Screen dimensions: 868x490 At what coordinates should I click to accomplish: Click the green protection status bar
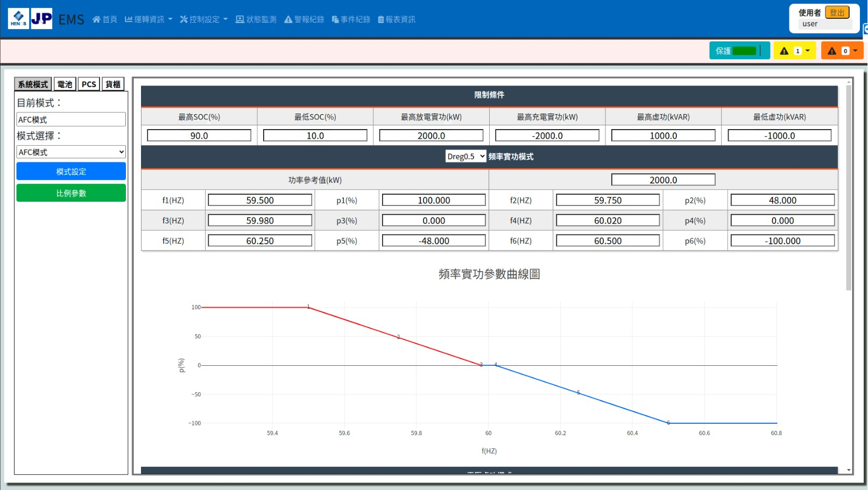[745, 50]
